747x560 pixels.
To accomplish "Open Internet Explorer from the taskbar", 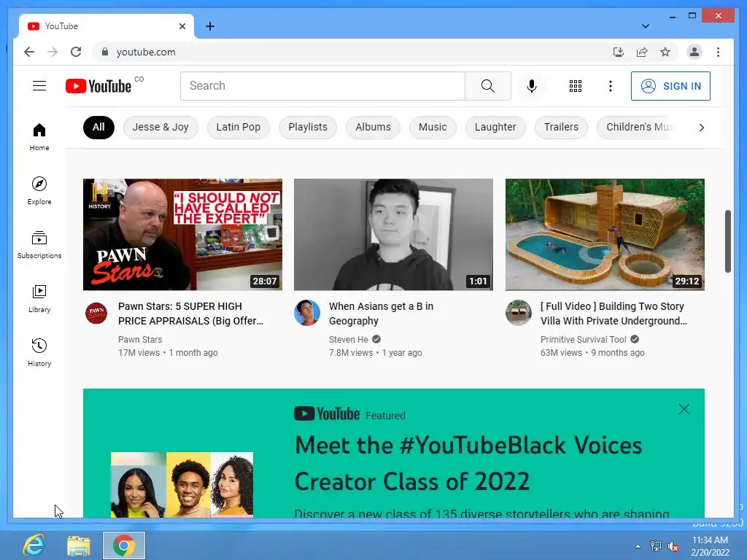I will click(34, 545).
